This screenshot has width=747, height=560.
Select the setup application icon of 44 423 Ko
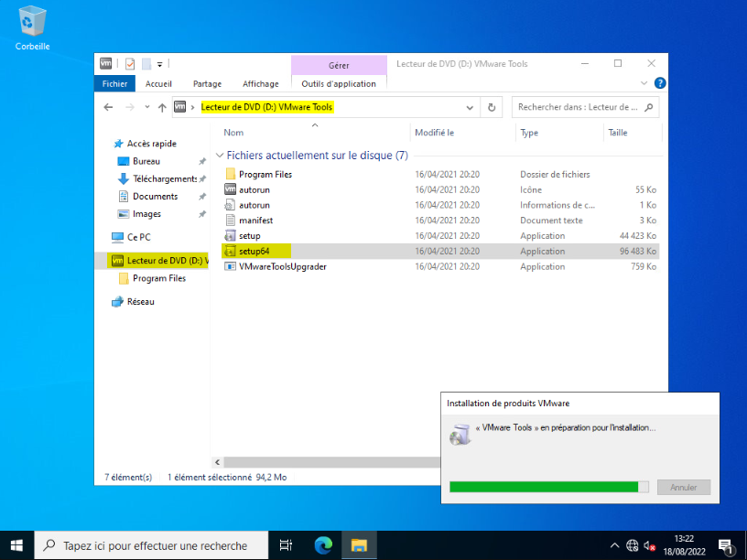(x=230, y=235)
